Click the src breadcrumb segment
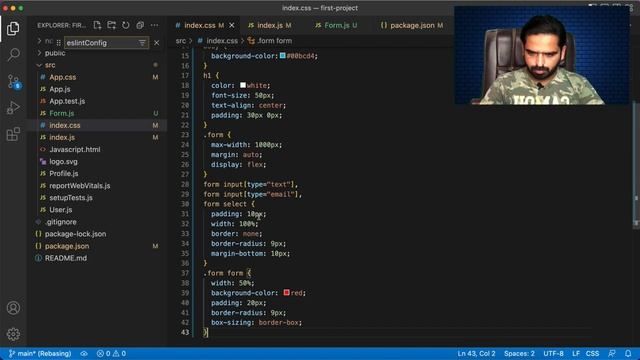This screenshot has width=640, height=360. tap(181, 41)
